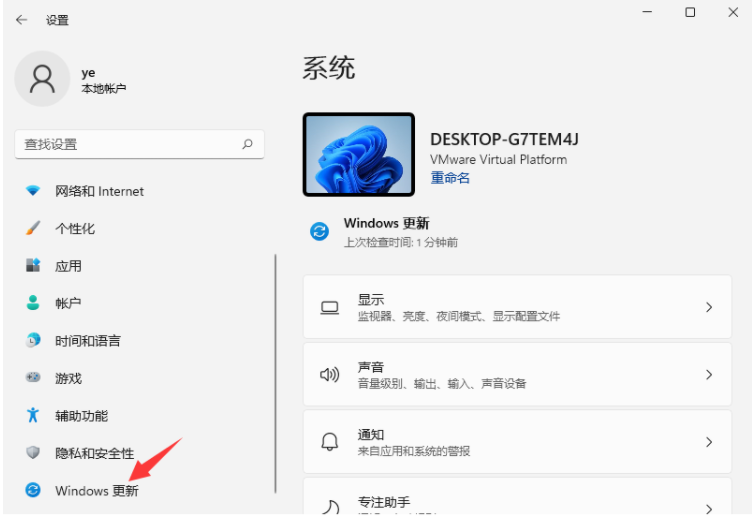Open the 通知 settings card

pos(517,442)
